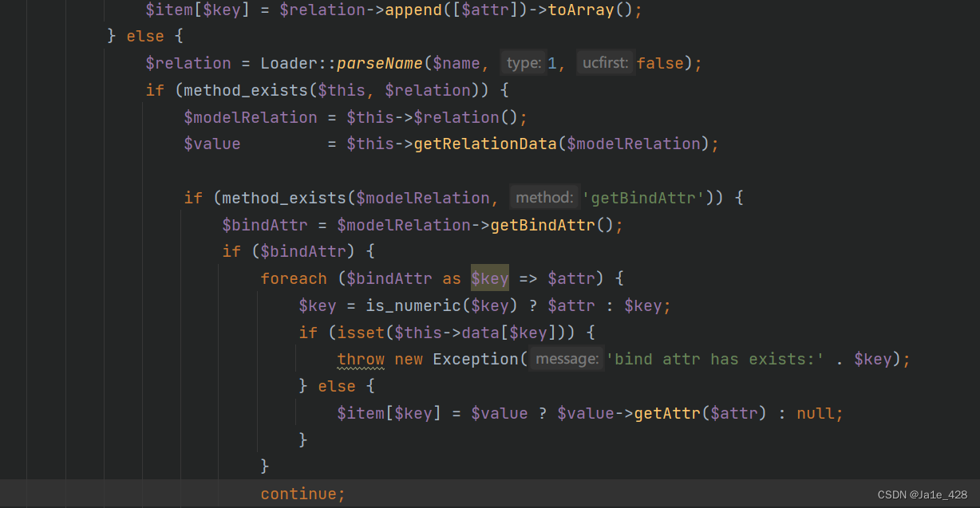Click $modelRelation where it is assigned $this->$relation()

[x=250, y=117]
